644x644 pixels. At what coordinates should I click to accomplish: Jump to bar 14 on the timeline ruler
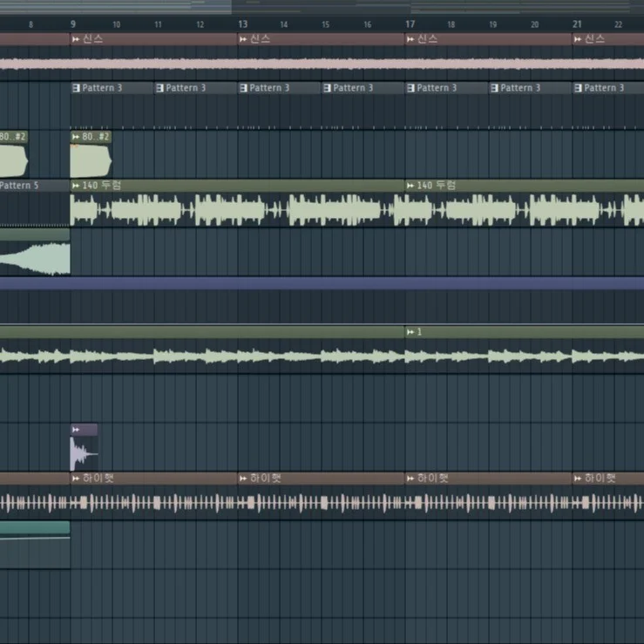[x=284, y=24]
